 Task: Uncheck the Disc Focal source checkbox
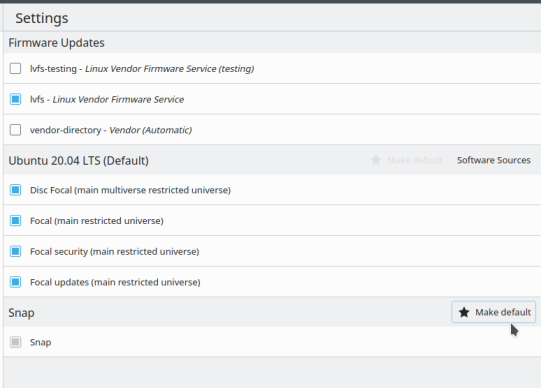pos(15,190)
